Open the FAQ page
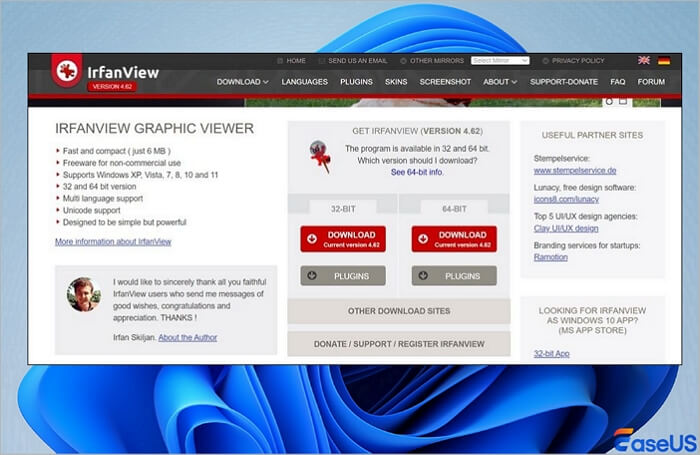Viewport: 700px width, 455px height. (617, 82)
